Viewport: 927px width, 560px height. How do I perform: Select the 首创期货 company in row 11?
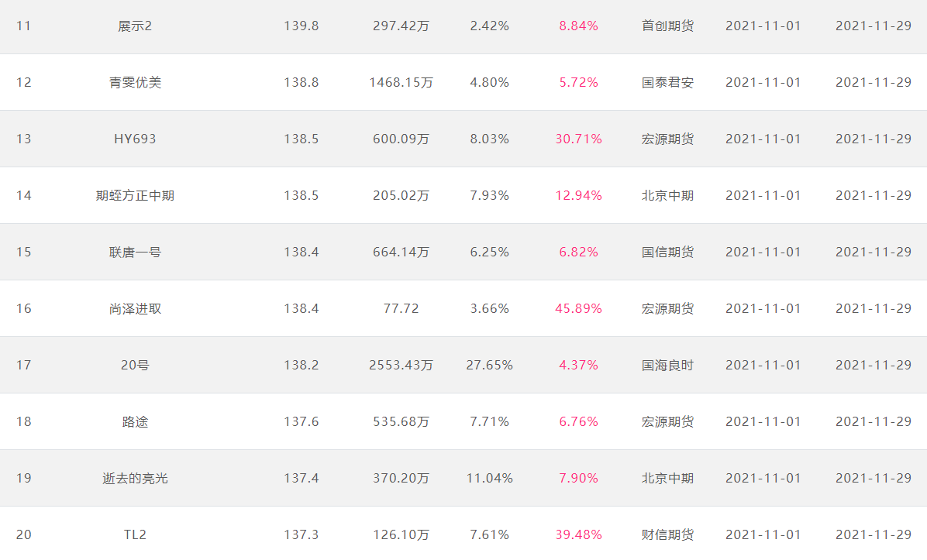point(667,26)
